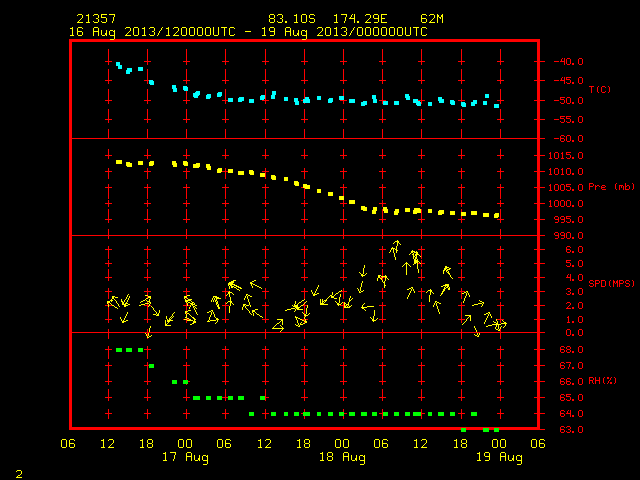This screenshot has height=480, width=640.
Task: Click the 174.29E longitude label
Action: click(x=360, y=19)
